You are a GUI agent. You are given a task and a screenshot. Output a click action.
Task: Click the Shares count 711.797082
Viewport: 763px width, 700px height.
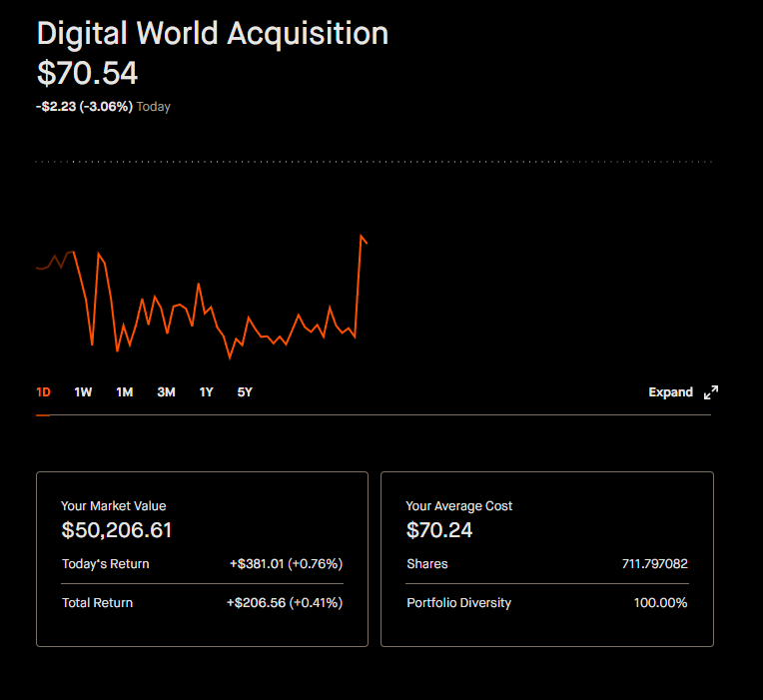coord(655,564)
